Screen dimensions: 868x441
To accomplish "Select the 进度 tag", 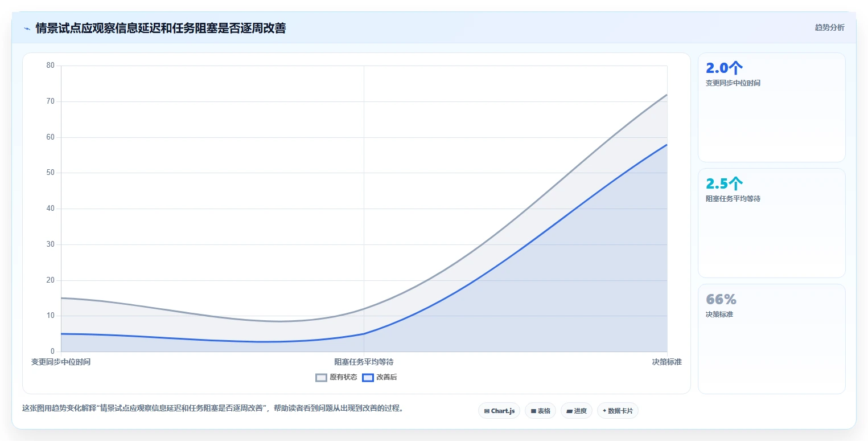I will click(577, 411).
